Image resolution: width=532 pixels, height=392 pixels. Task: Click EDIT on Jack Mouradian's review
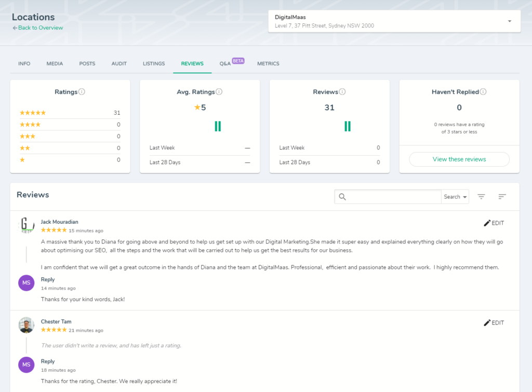(x=494, y=223)
